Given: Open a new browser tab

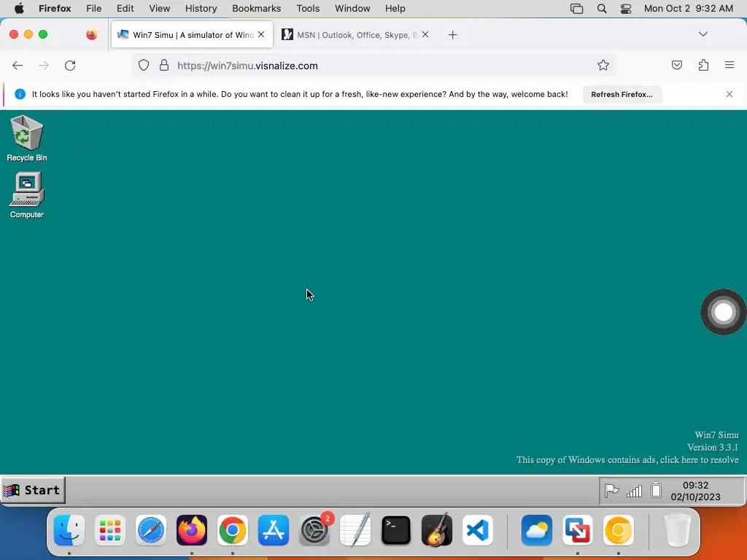Looking at the screenshot, I should (x=452, y=35).
